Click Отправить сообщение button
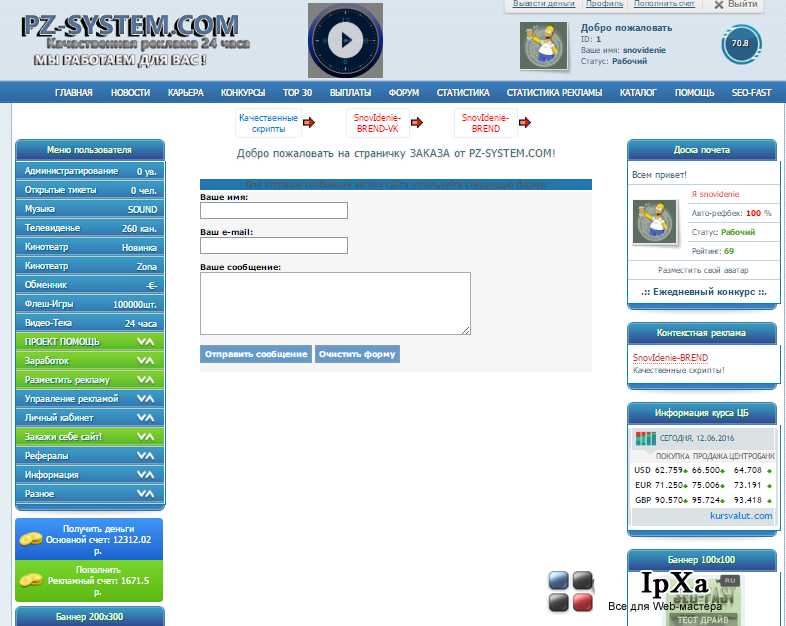 pos(256,354)
